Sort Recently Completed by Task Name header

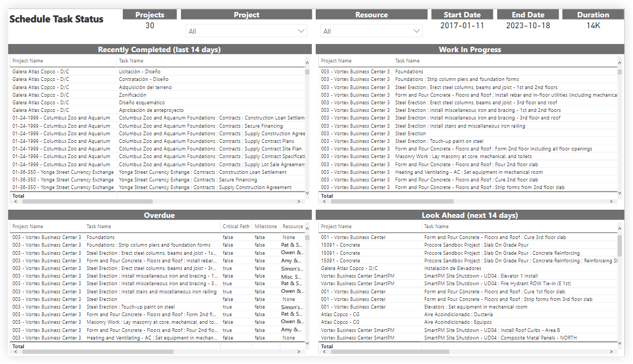tap(131, 60)
